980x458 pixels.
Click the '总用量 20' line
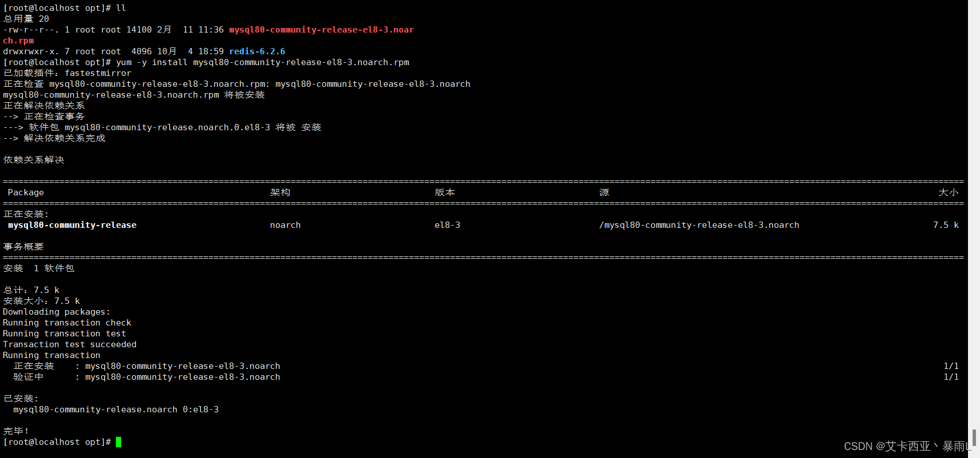[x=26, y=19]
